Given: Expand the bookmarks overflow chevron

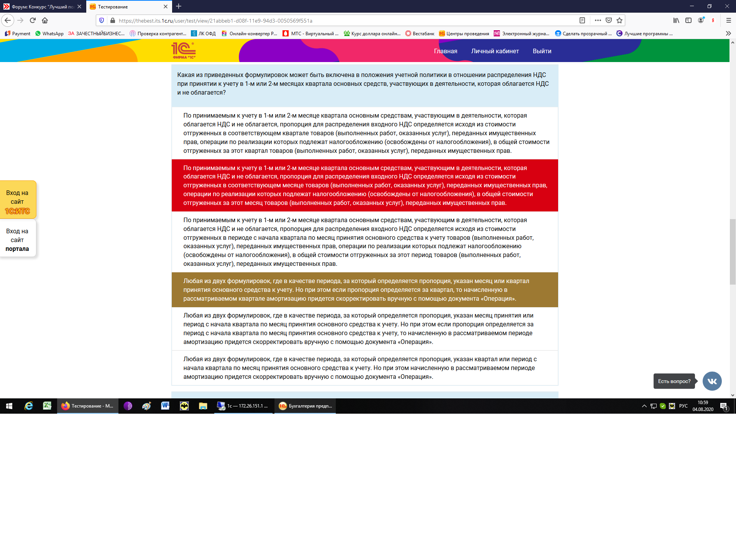Looking at the screenshot, I should pyautogui.click(x=728, y=33).
